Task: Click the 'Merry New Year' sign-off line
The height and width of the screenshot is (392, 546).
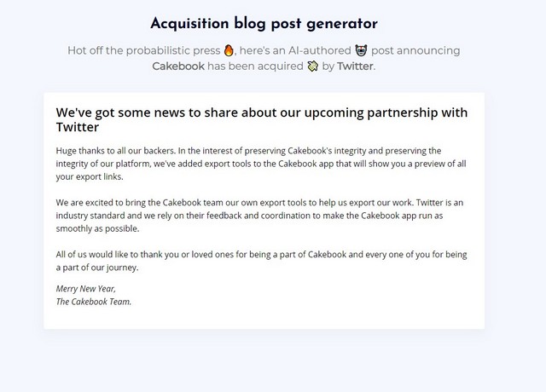Action: (85, 289)
